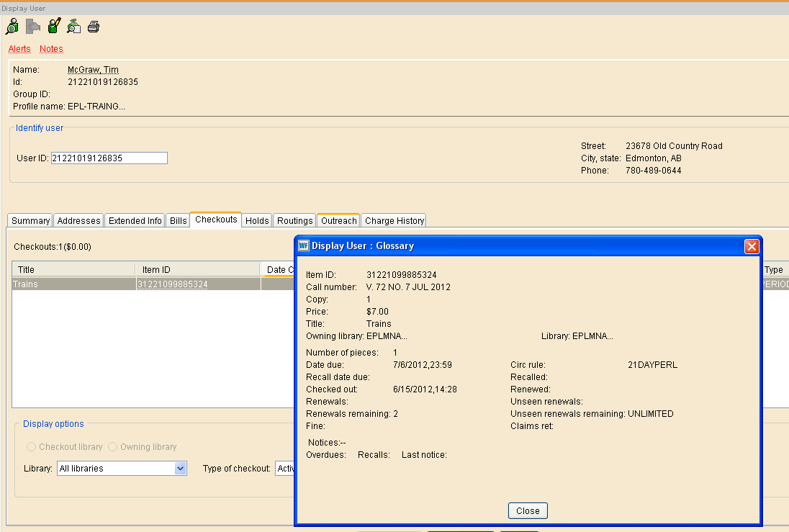This screenshot has width=789, height=532.
Task: Click the Display options group label
Action: 53,424
